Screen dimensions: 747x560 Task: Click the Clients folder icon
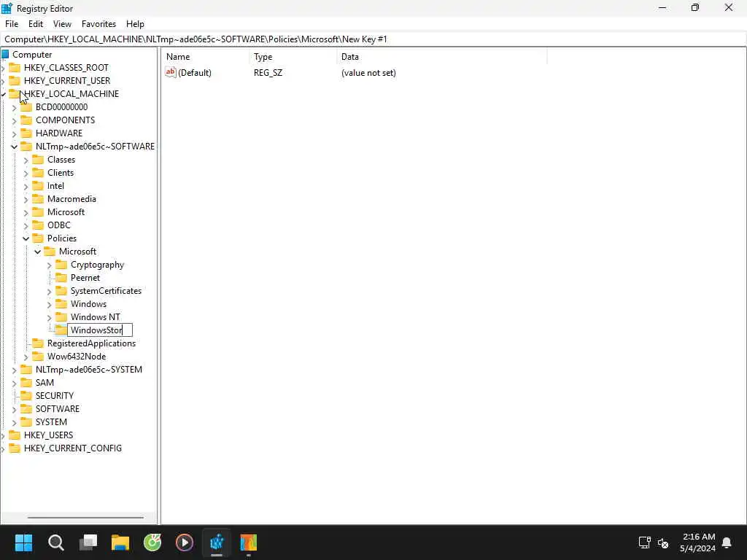click(x=38, y=172)
